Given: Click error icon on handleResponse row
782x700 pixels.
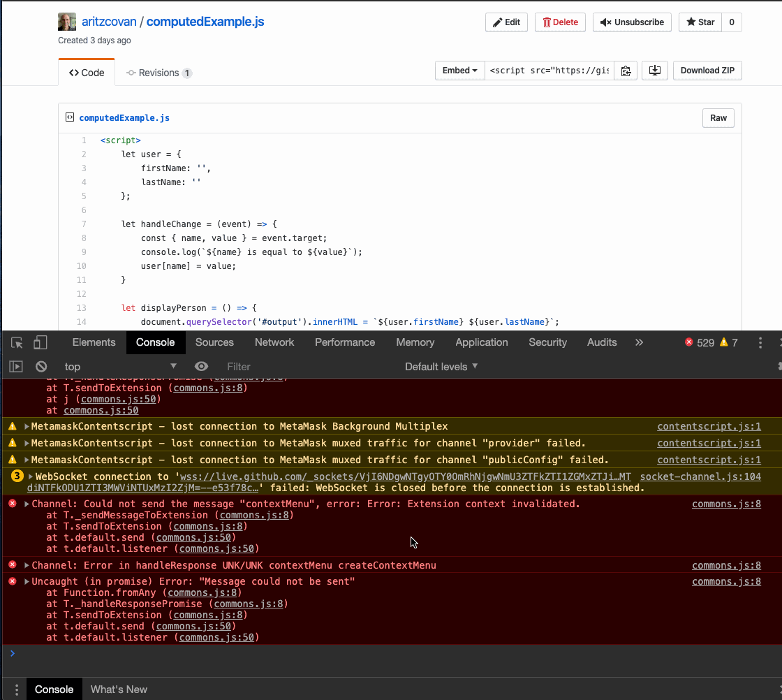Looking at the screenshot, I should tap(13, 564).
